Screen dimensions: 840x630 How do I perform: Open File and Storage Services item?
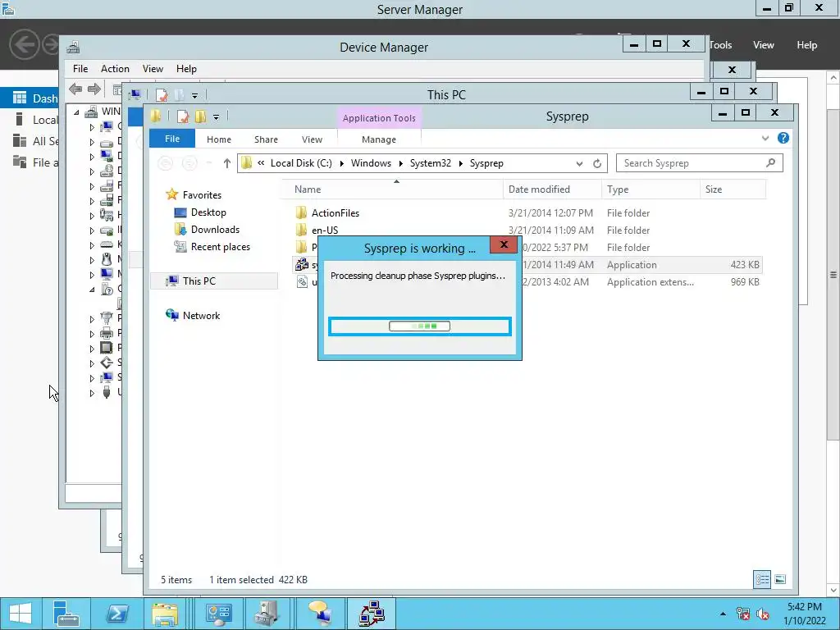[35, 162]
